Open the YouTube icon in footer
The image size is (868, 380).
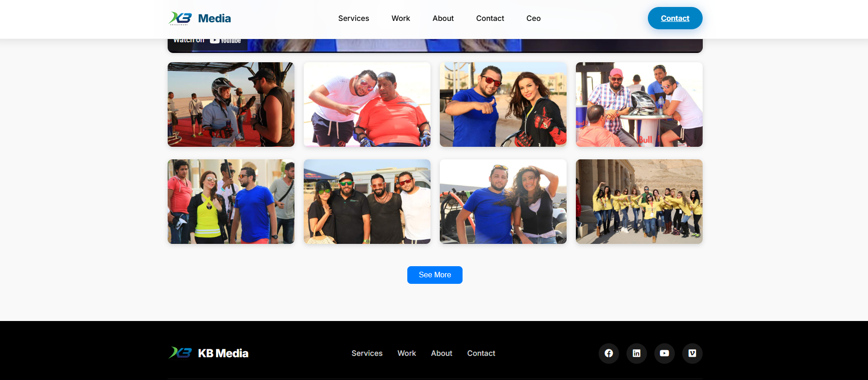point(664,354)
